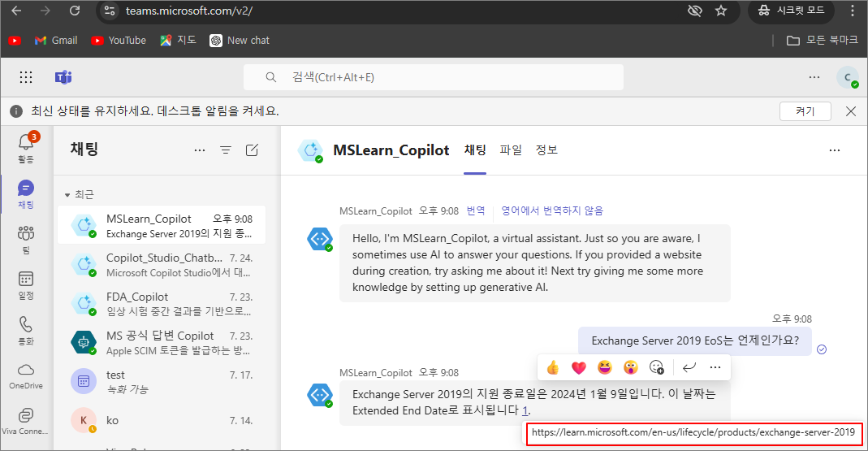868x451 pixels.
Task: React with laughing emoji
Action: [604, 367]
